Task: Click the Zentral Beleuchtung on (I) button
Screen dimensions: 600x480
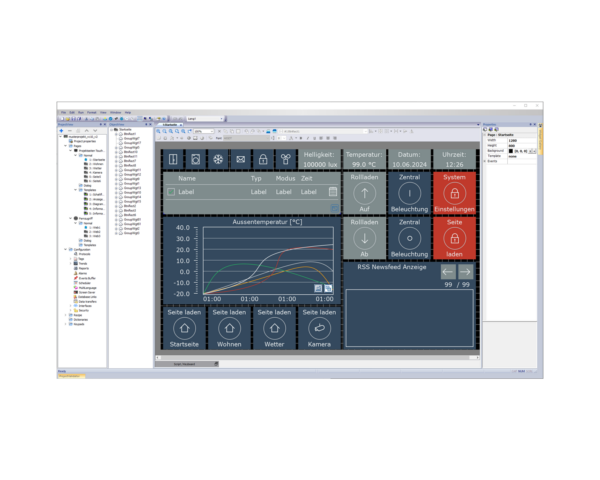Action: 409,193
